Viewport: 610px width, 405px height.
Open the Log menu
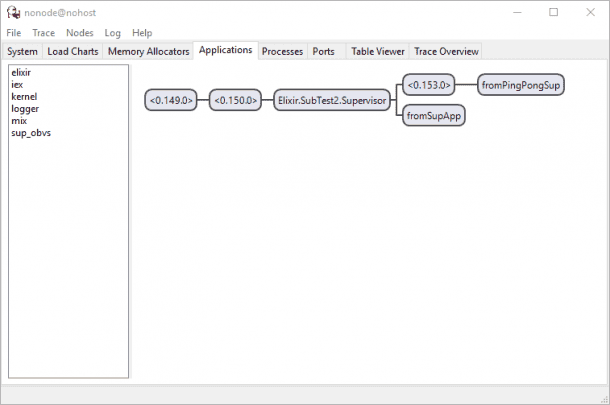coord(113,33)
